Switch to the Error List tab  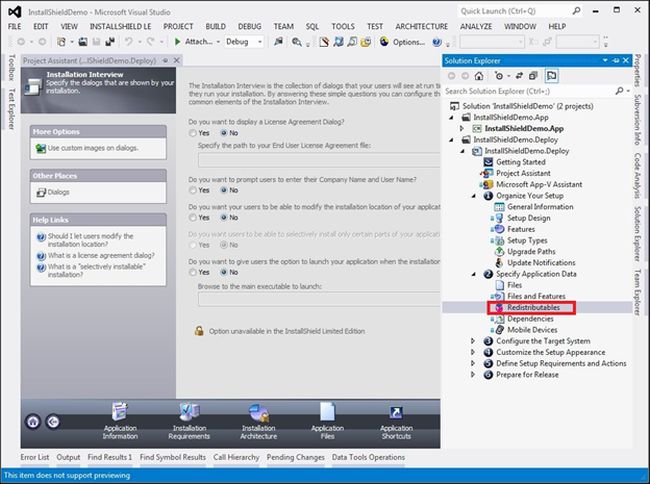tap(35, 458)
